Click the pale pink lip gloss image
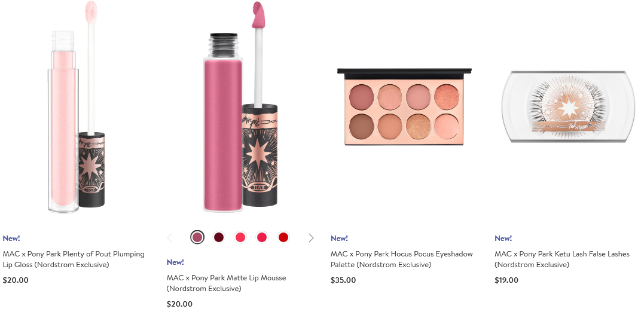Viewport: 644px width, 312px height. pos(77,108)
